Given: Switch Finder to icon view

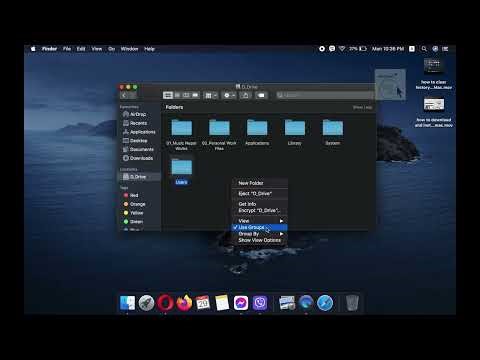Looking at the screenshot, I should pos(168,95).
